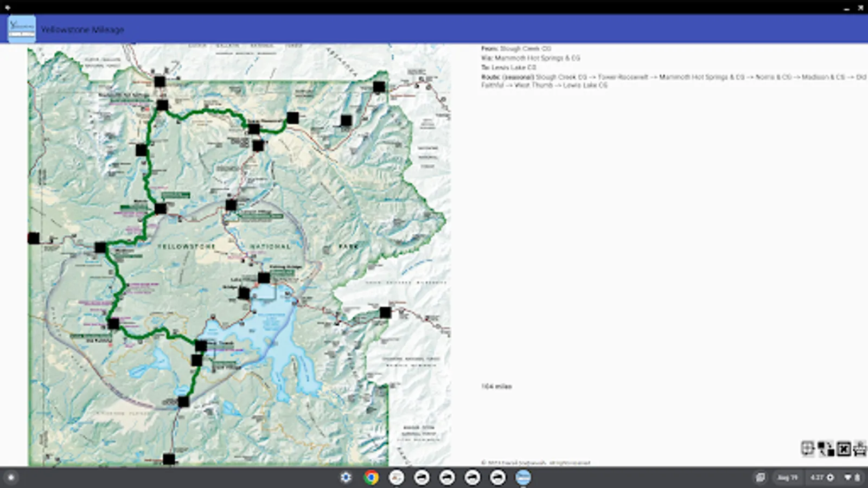
Task: Select the Madison junction map marker
Action: [100, 248]
